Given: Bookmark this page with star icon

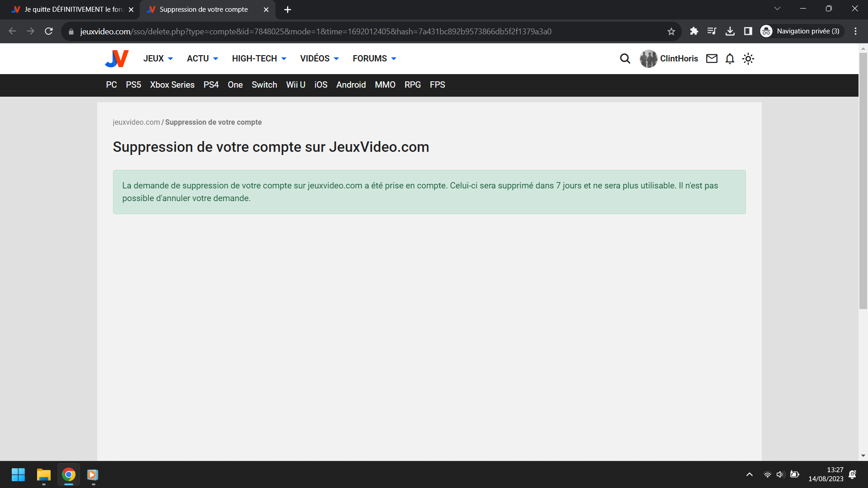Looking at the screenshot, I should pyautogui.click(x=671, y=31).
